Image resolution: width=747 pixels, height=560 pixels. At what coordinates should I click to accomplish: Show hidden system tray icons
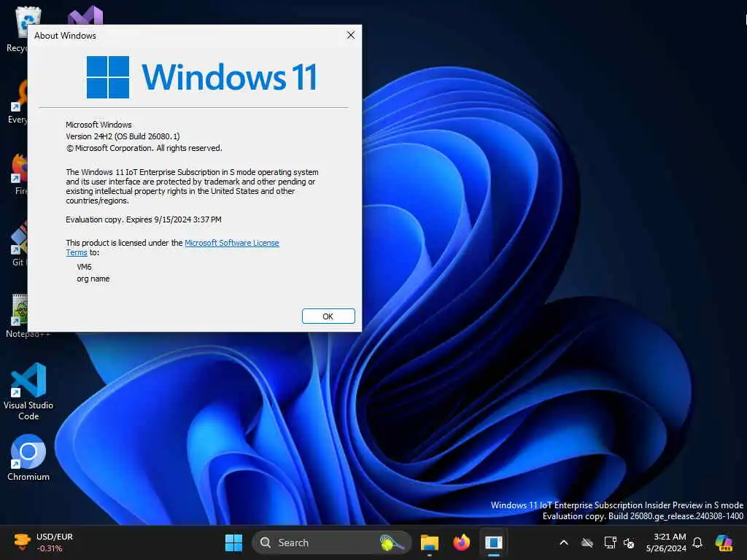[x=564, y=542]
